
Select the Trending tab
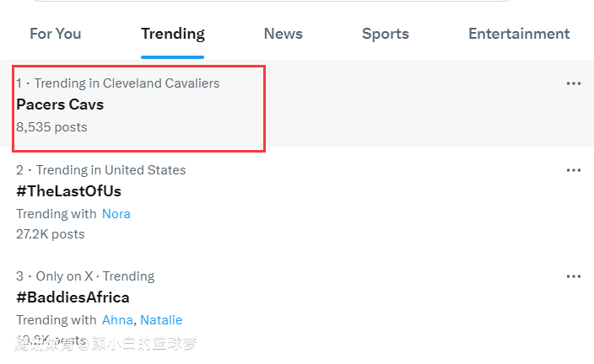[x=173, y=34]
